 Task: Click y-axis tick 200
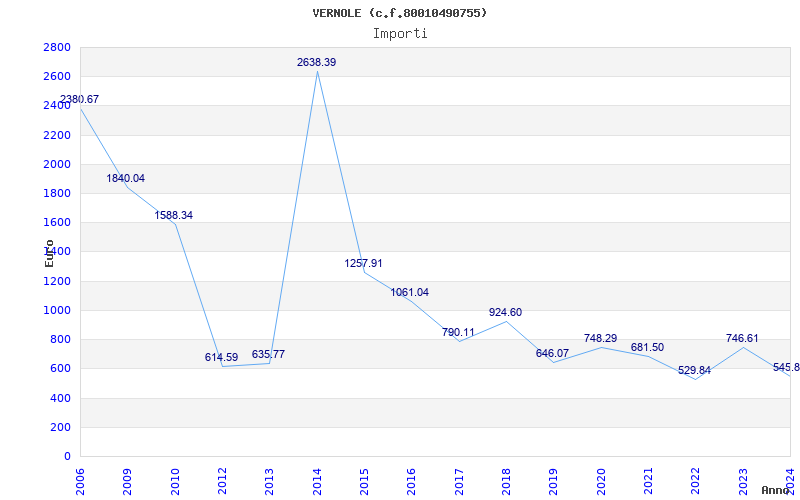[61, 427]
